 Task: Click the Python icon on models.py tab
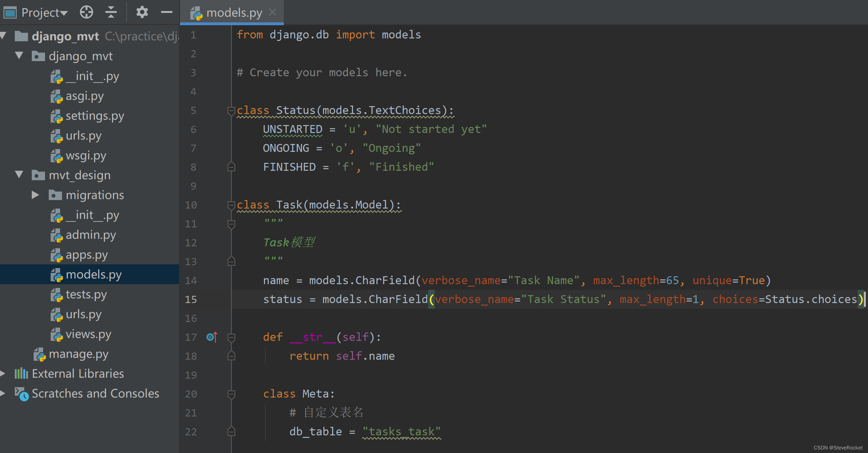pos(196,13)
